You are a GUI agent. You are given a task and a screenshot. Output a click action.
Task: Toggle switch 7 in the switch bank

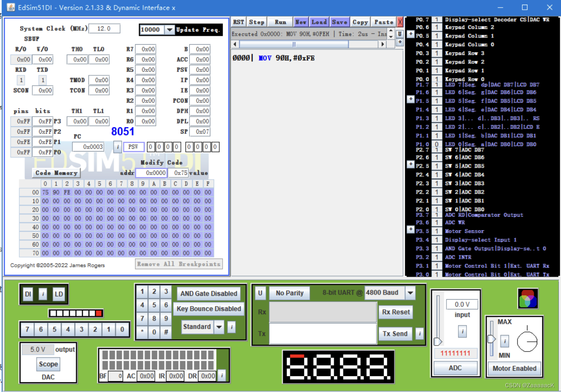coord(27,329)
